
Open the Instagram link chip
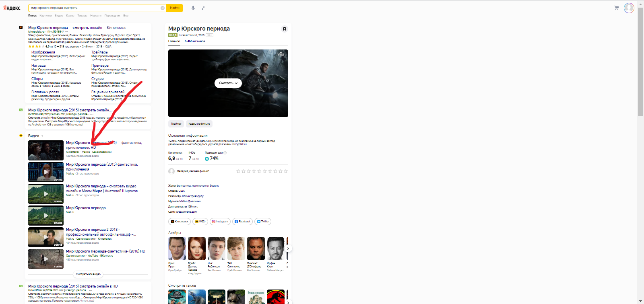pyautogui.click(x=220, y=222)
